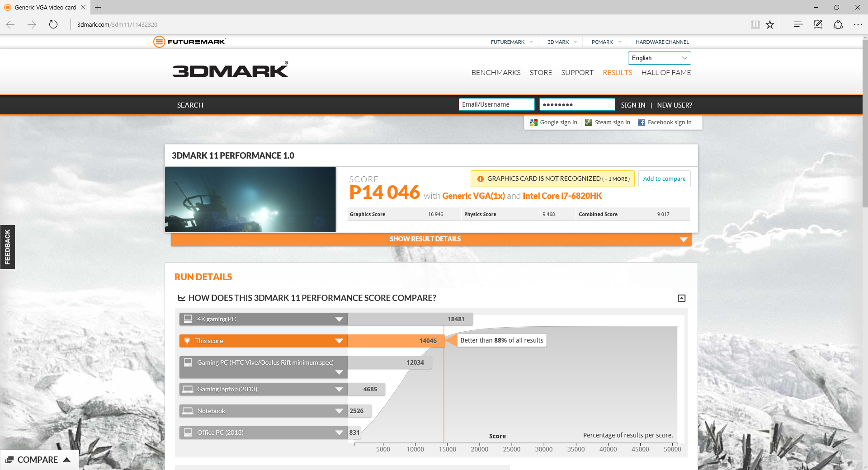Click the Compare panel stack icon

click(9, 460)
